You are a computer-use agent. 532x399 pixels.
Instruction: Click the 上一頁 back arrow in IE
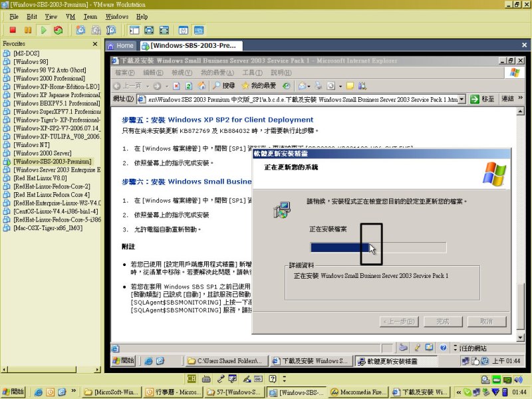pos(127,86)
